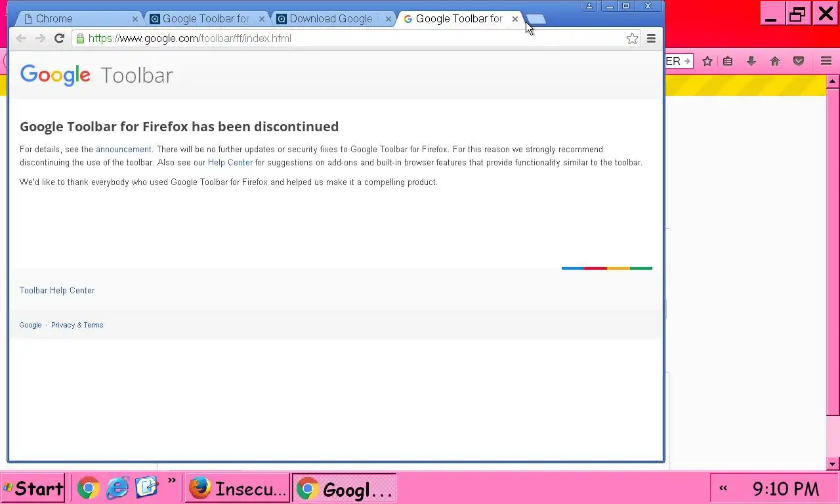Bookmark this page with the star icon
Viewport: 840px width, 504px height.
coord(632,39)
